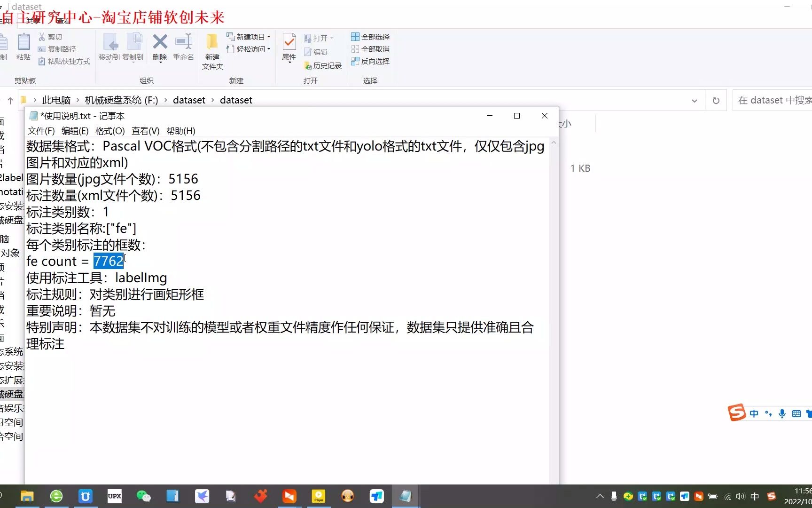Click the Refresh button beside address bar

pos(716,101)
